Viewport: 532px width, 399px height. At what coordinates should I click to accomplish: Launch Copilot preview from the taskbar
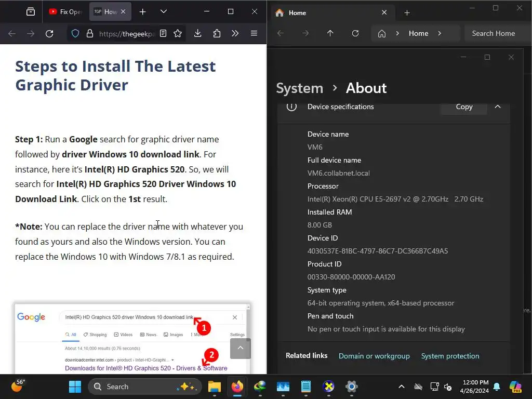coord(515,387)
